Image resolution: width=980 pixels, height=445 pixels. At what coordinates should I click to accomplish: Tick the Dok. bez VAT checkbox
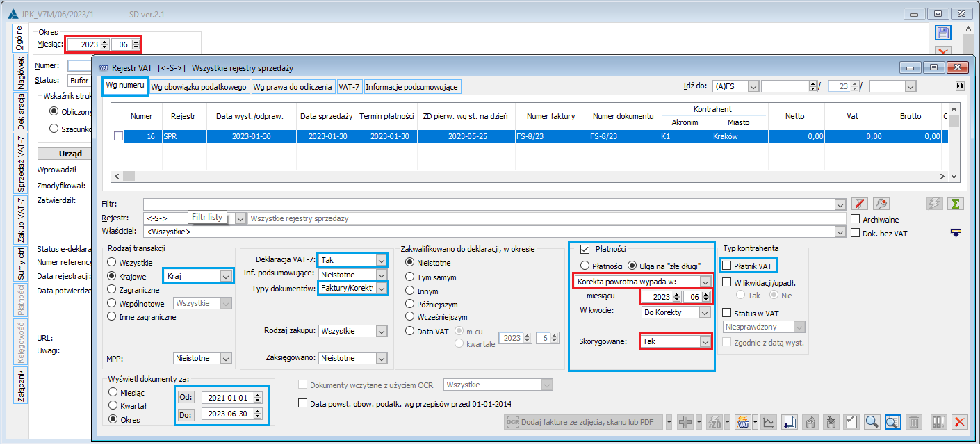pyautogui.click(x=856, y=233)
